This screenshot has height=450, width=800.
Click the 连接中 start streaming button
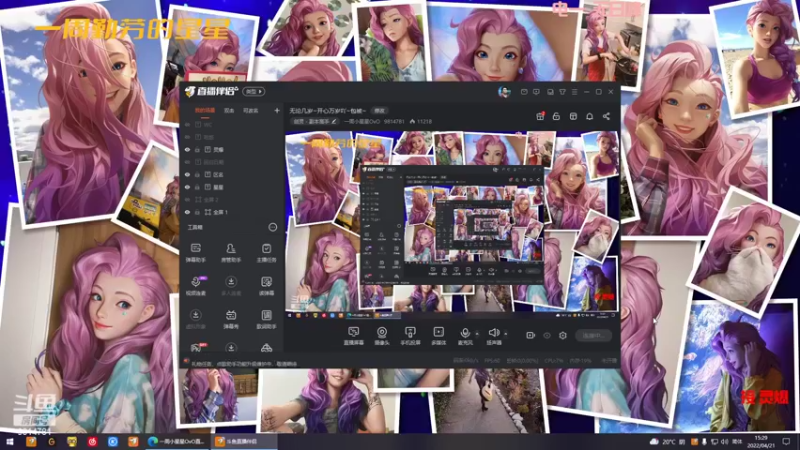coord(593,335)
